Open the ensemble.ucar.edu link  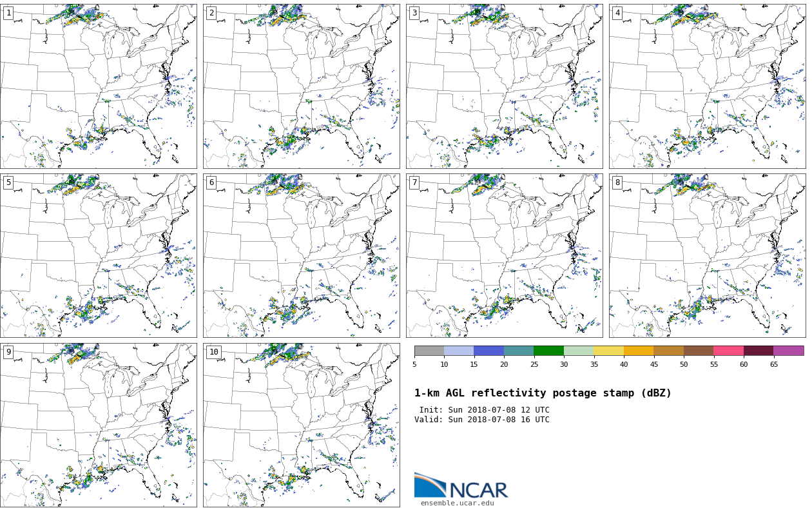(457, 503)
